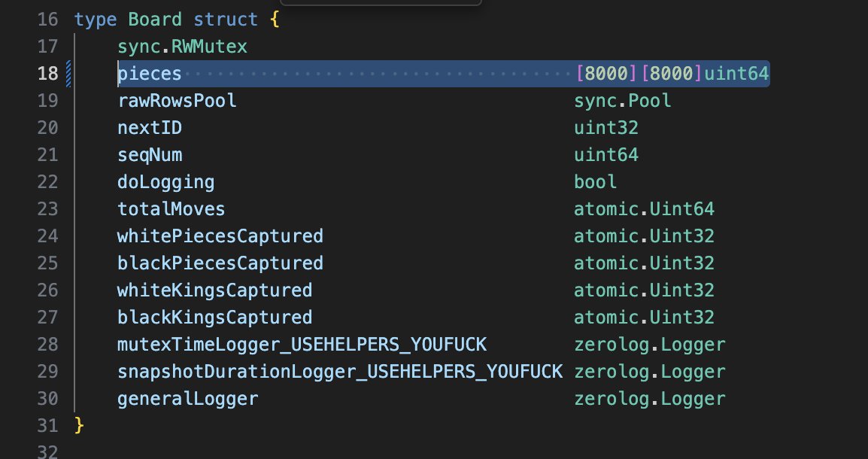
Task: Click the uint32 type on line 20
Action: (606, 128)
